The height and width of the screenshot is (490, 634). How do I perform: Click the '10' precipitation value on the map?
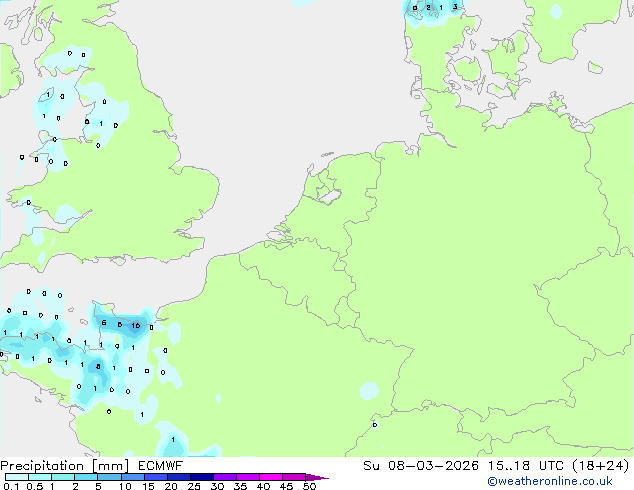click(135, 325)
